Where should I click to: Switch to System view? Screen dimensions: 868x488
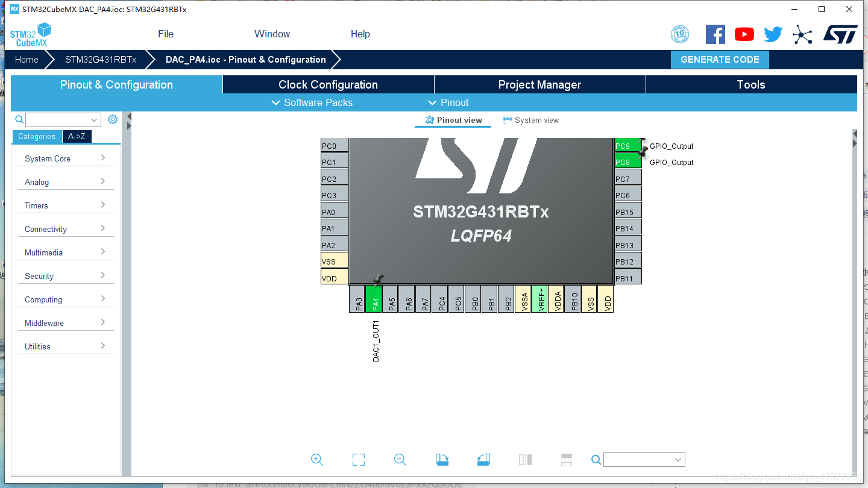531,120
